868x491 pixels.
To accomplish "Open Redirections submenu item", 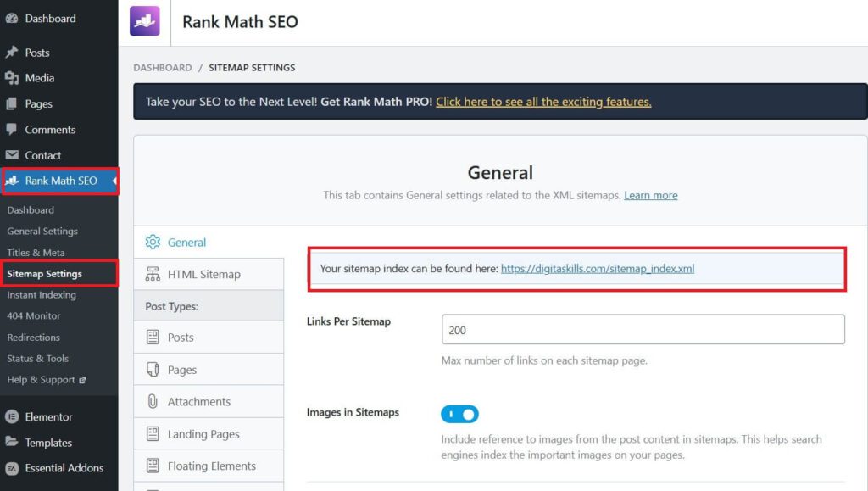I will click(x=33, y=338).
